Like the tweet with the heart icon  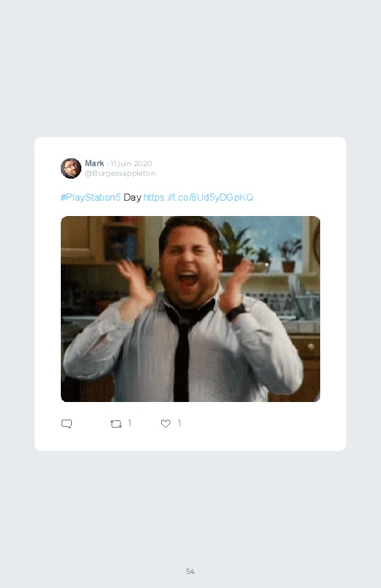166,423
